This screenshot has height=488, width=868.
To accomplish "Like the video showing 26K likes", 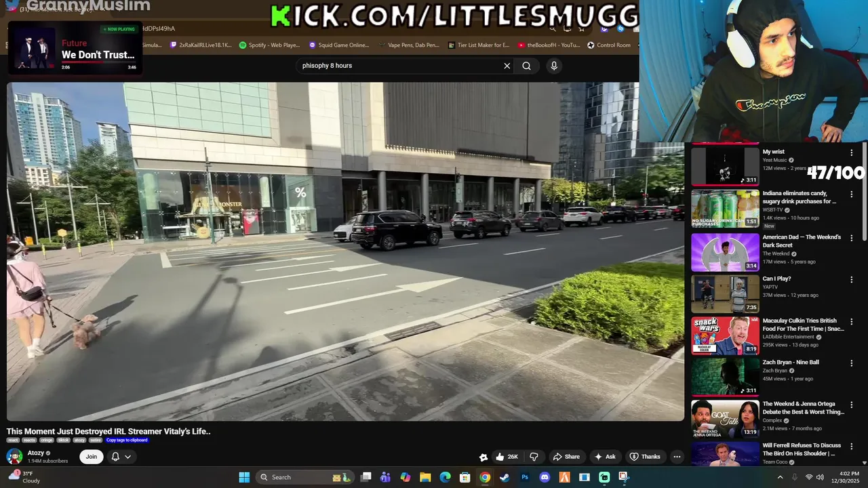I will [x=506, y=457].
